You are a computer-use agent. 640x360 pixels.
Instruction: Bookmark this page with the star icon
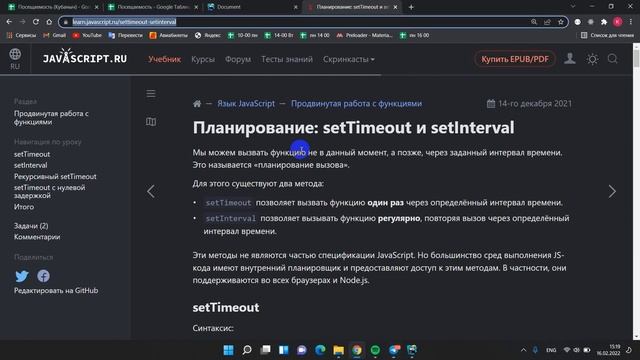[561, 22]
